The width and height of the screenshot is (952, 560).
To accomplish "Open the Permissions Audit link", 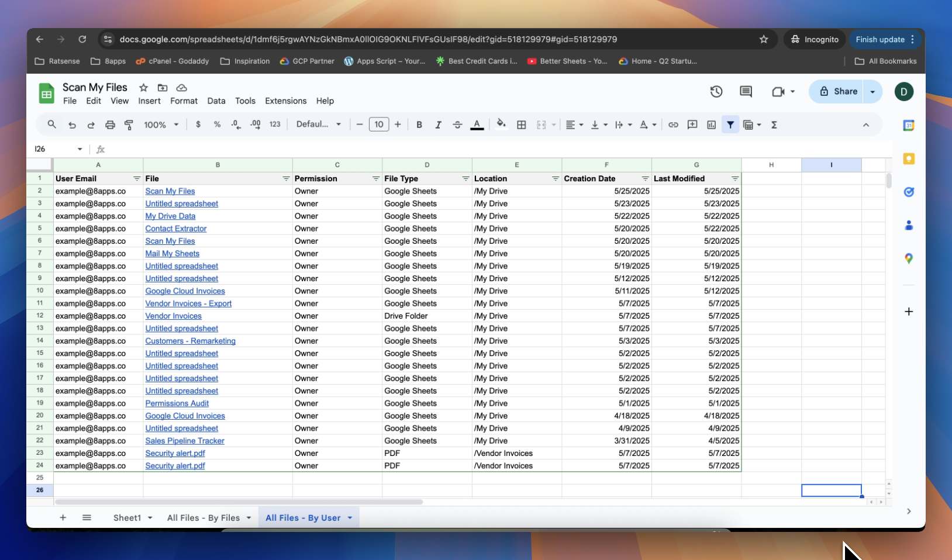I will [x=177, y=403].
